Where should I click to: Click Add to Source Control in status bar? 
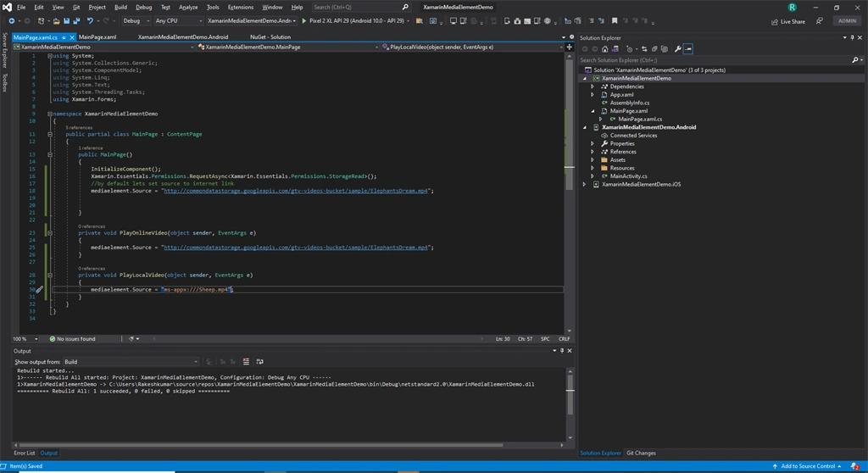807,466
